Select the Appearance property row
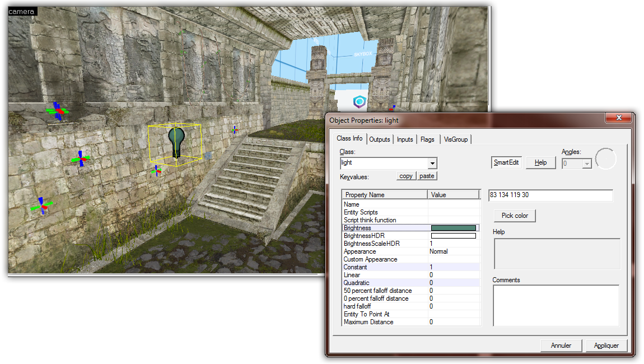 [384, 251]
